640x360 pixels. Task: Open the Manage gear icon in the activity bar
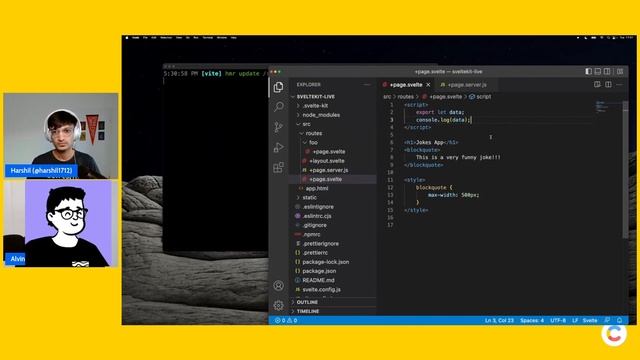(x=278, y=305)
